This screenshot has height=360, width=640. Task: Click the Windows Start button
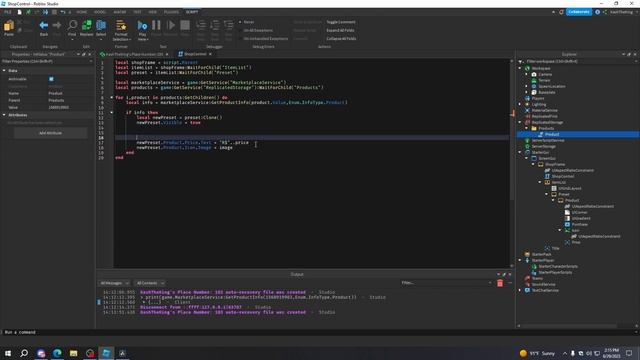(8, 353)
